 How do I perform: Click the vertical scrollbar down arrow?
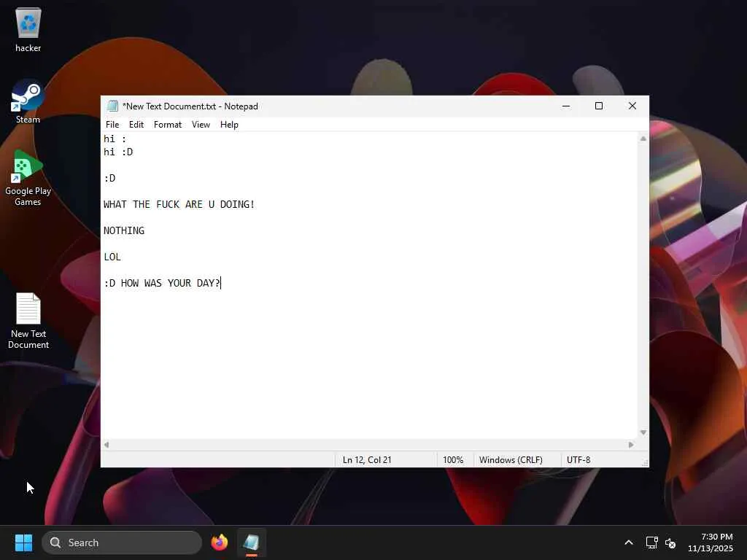pos(643,432)
